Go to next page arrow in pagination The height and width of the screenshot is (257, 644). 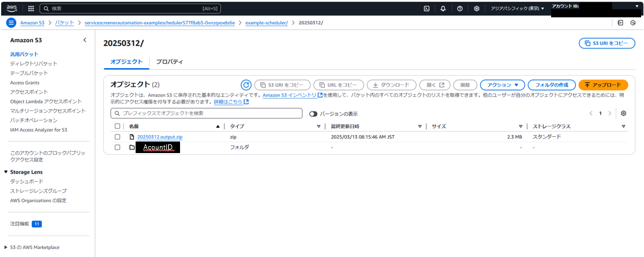[x=610, y=114]
